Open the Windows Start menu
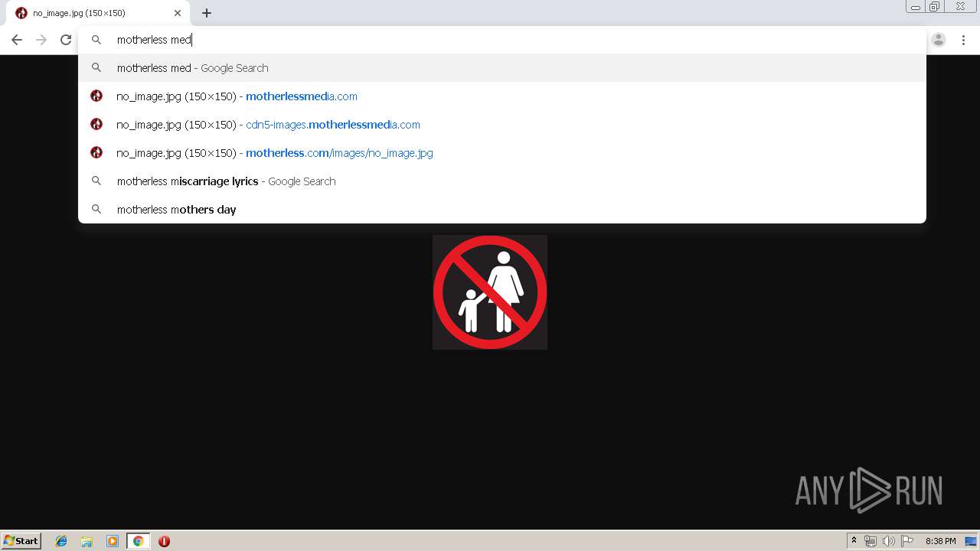The width and height of the screenshot is (980, 551). click(21, 540)
